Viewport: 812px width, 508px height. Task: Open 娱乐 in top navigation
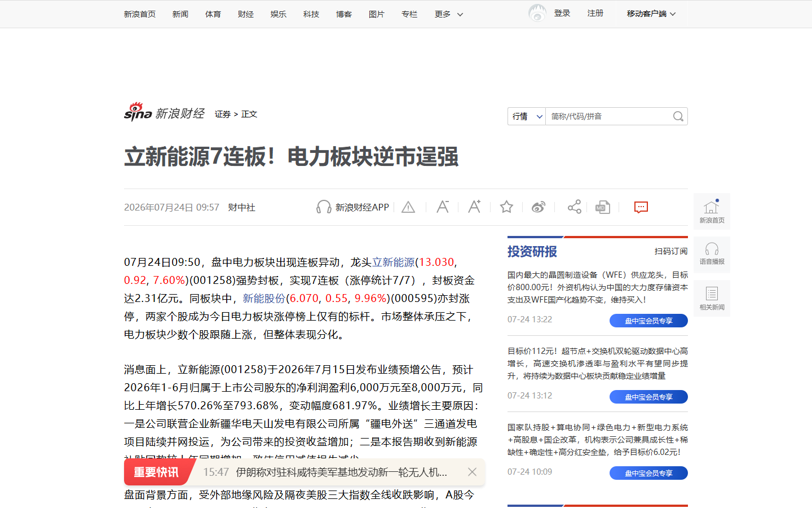point(279,14)
